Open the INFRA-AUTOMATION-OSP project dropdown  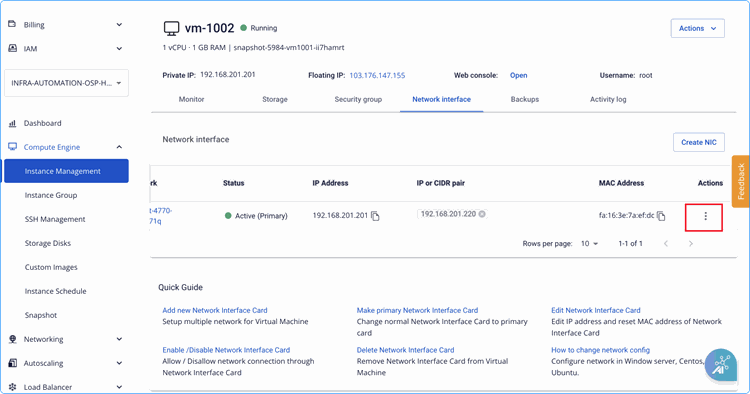(x=66, y=83)
